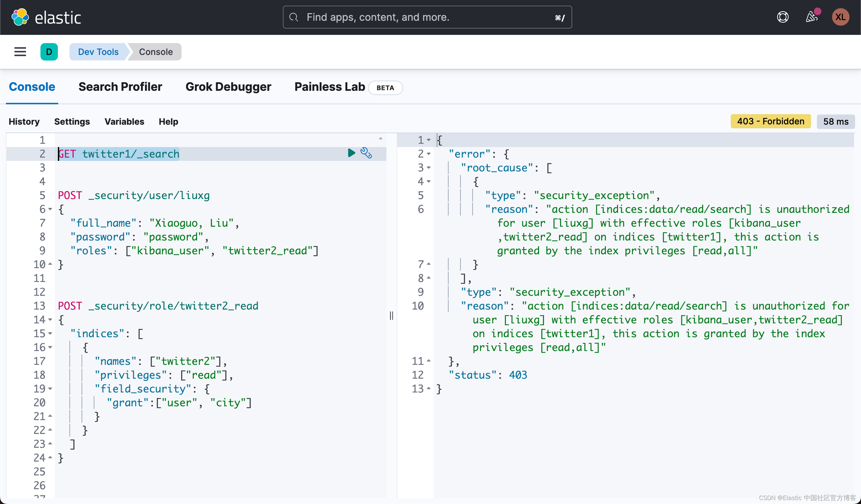Screen dimensions: 861x504
Task: Collapse the fold arrow on editor line 6
Action: coord(50,209)
